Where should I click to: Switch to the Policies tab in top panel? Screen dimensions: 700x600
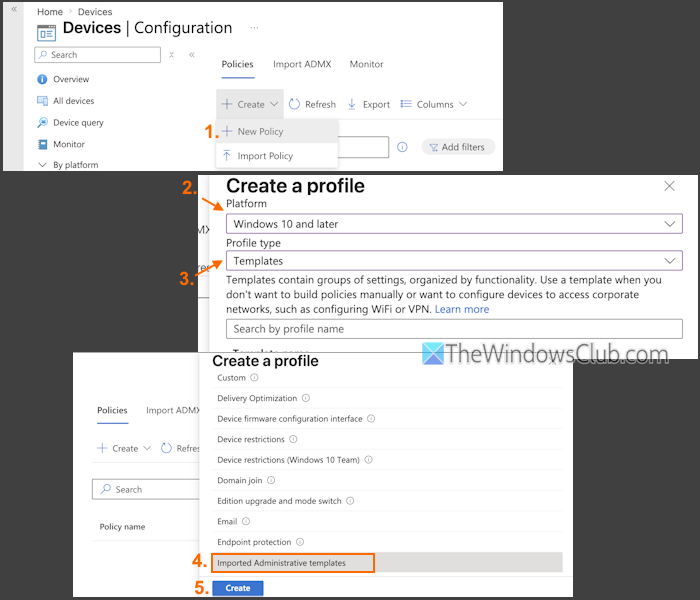[x=238, y=64]
